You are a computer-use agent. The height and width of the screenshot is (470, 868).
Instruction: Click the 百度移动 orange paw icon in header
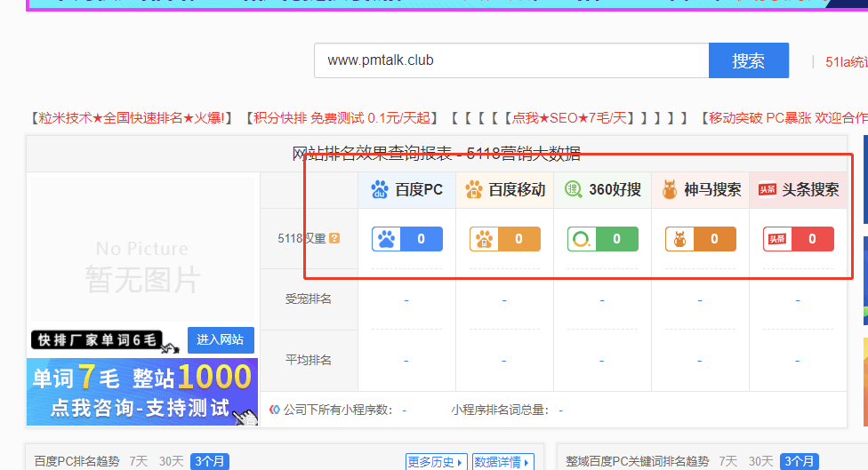pyautogui.click(x=474, y=189)
